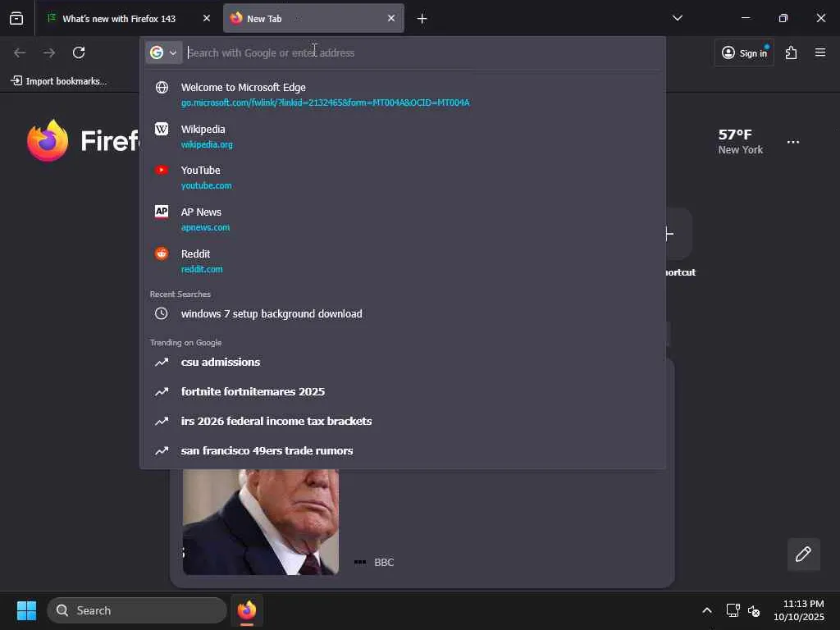Choose the Reddit suggestion
Image resolution: width=840 pixels, height=630 pixels.
coord(403,261)
